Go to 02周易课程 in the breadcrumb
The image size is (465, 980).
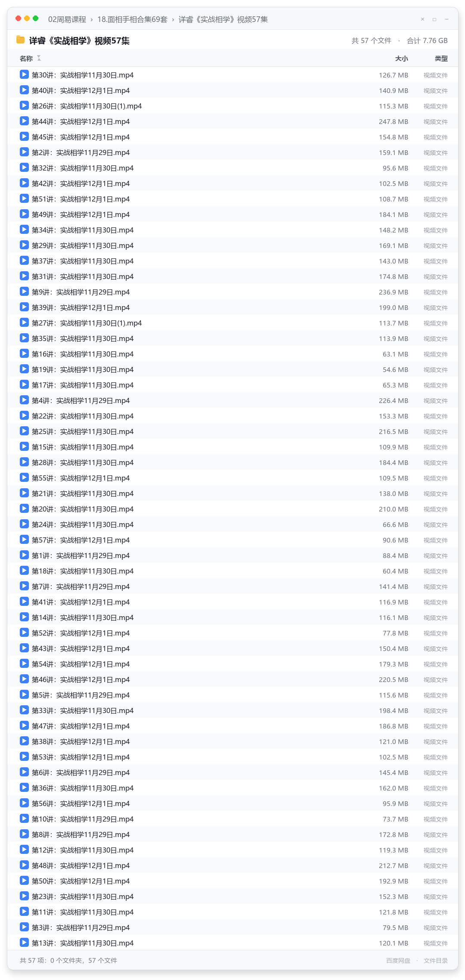(x=67, y=19)
